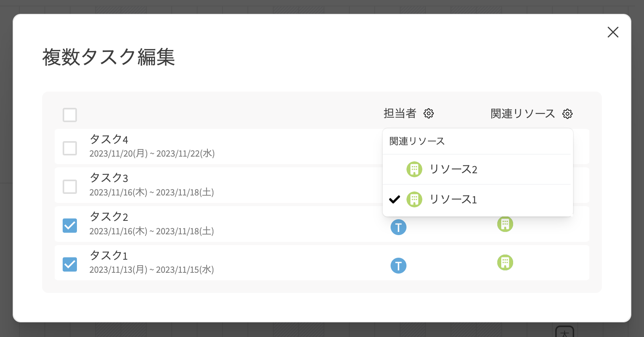Uncheck the タスク2 checkbox

click(70, 225)
